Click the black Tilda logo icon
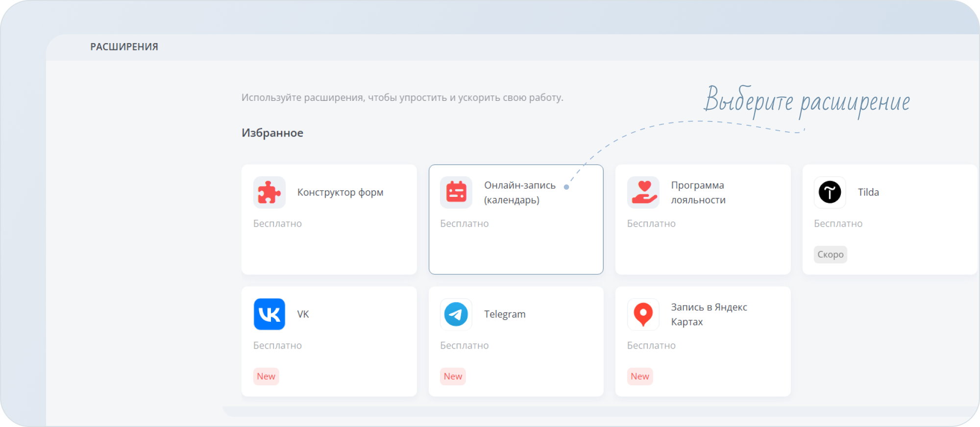The image size is (980, 427). [830, 192]
